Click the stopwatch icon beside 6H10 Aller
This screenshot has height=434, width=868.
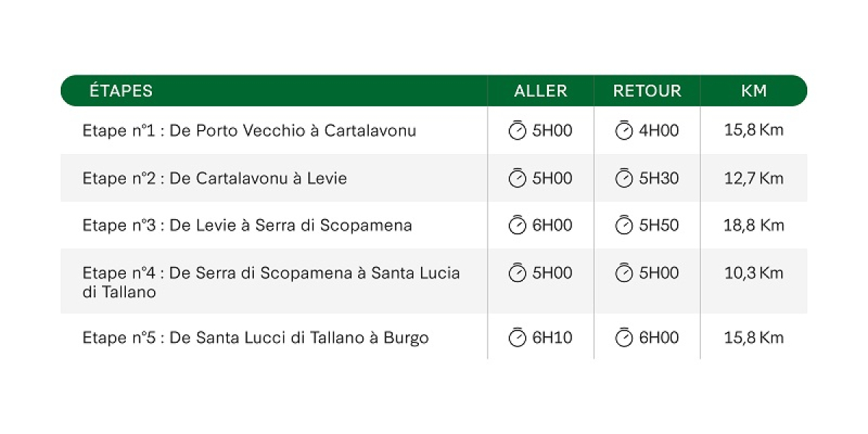pyautogui.click(x=517, y=337)
